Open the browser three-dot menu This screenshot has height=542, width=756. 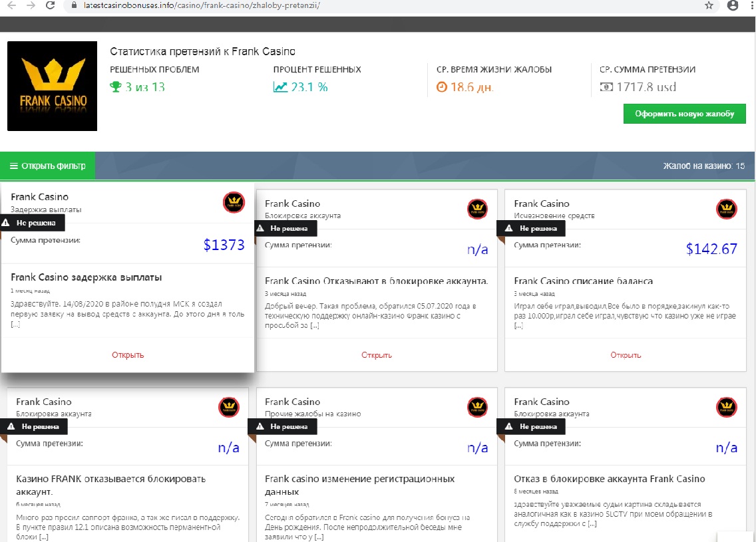click(752, 6)
